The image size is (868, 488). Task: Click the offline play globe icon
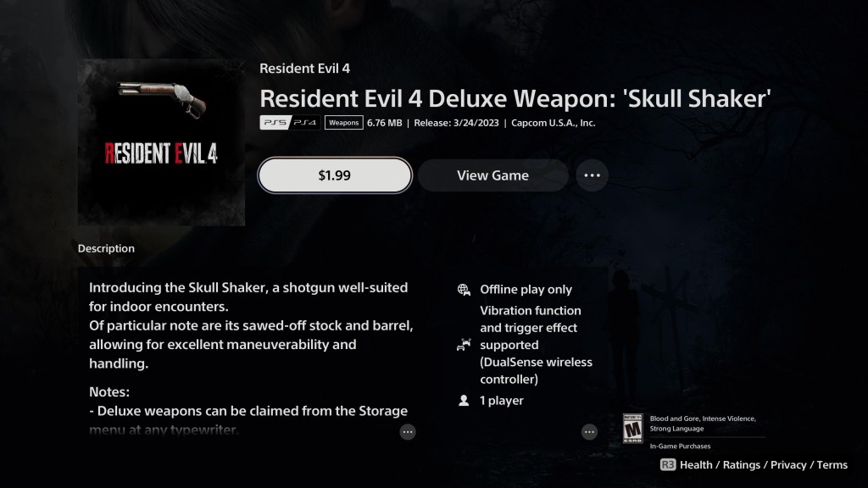pyautogui.click(x=464, y=290)
